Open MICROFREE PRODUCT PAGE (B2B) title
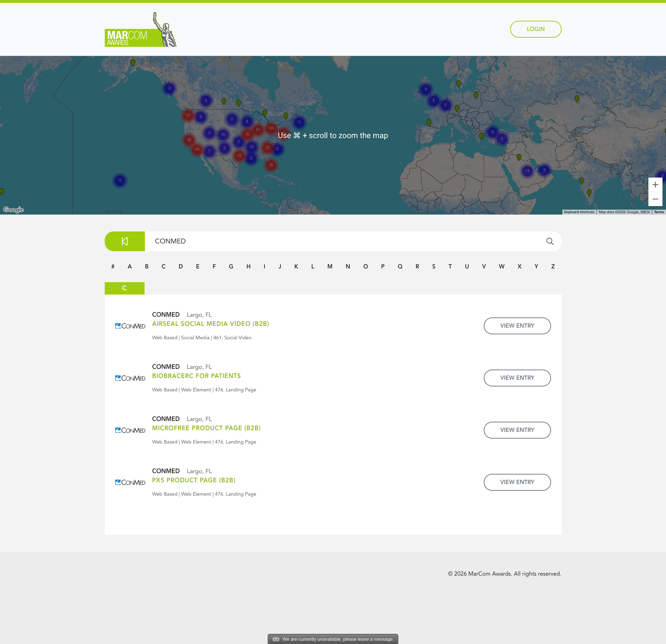This screenshot has width=666, height=644. [206, 428]
